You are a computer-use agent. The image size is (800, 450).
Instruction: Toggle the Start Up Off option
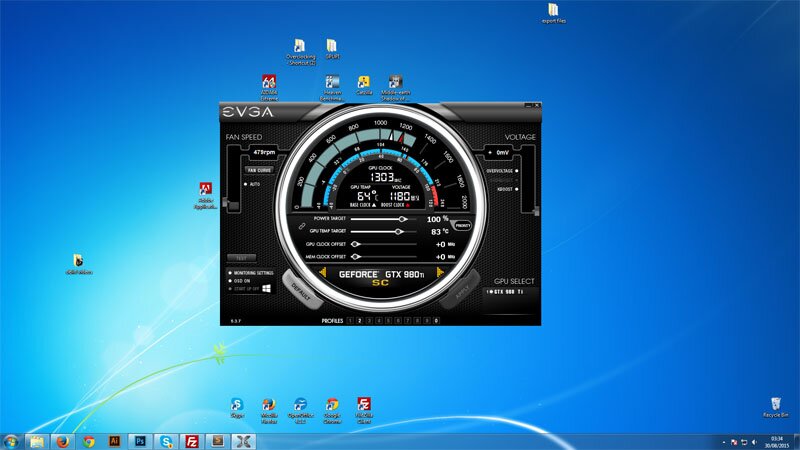pos(244,289)
